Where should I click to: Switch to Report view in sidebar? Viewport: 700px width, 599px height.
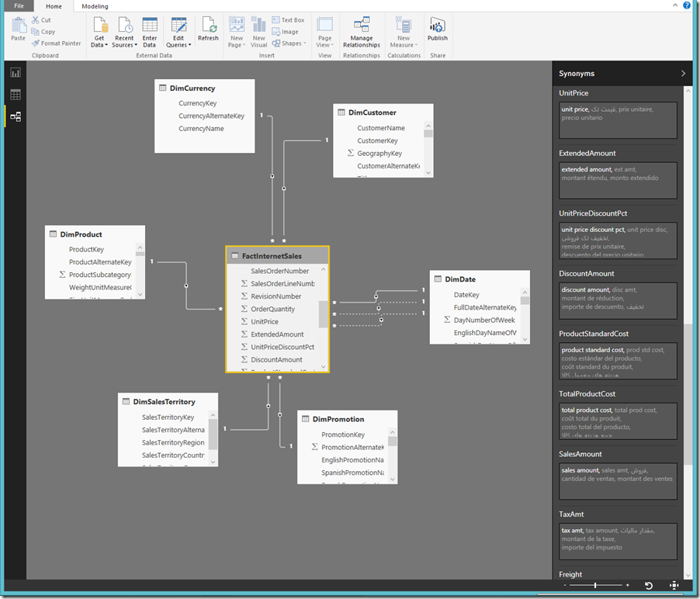point(16,73)
